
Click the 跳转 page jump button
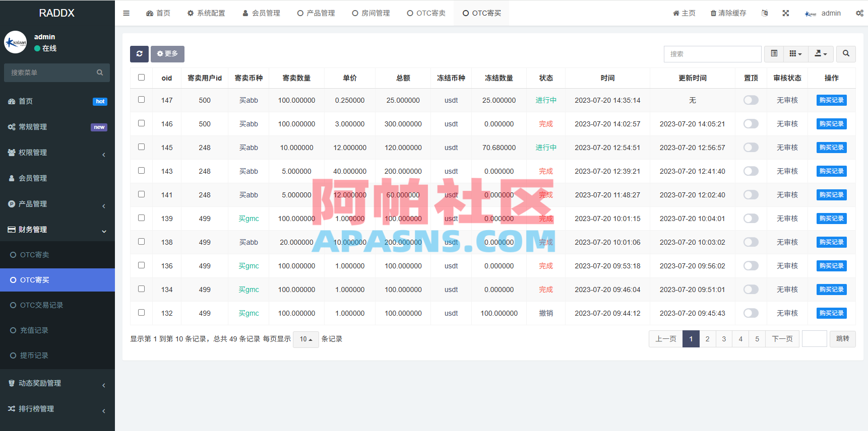pyautogui.click(x=842, y=339)
